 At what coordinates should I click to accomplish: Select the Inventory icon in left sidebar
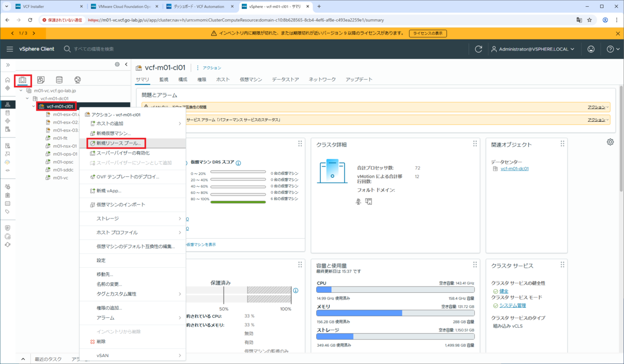pos(7,105)
